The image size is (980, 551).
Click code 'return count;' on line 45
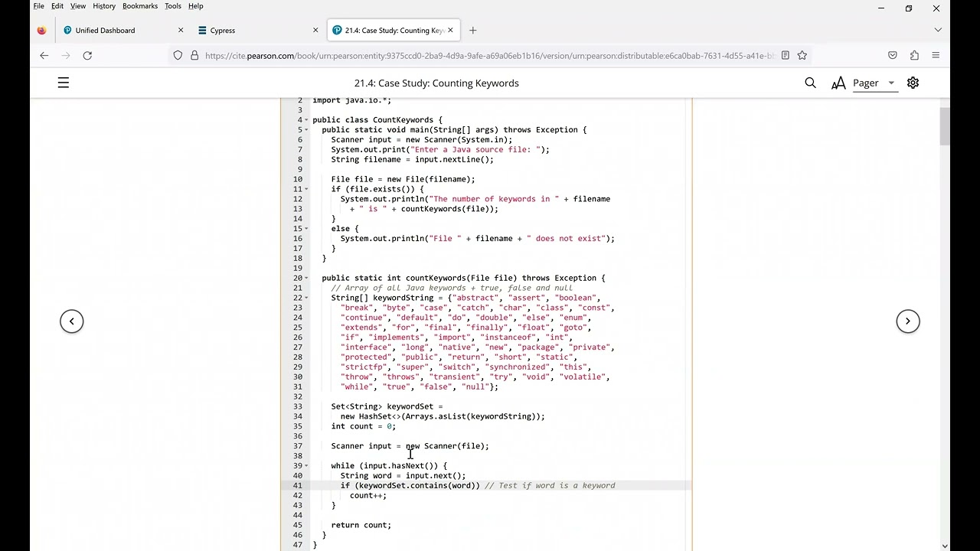pos(361,526)
